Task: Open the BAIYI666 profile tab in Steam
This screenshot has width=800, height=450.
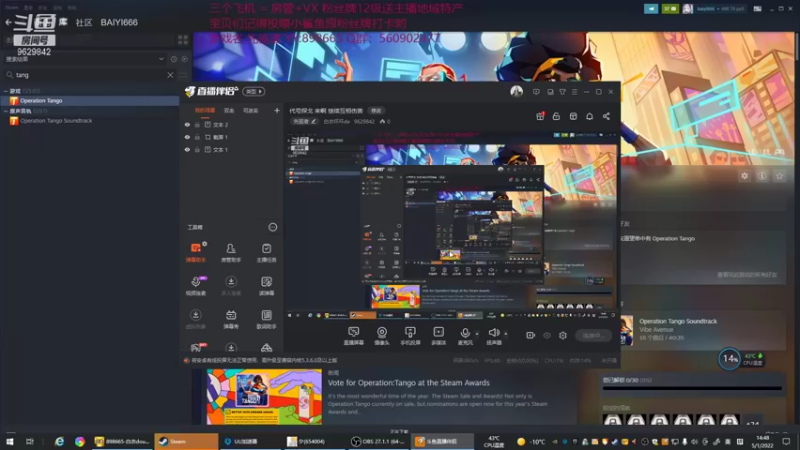Action: (x=119, y=22)
